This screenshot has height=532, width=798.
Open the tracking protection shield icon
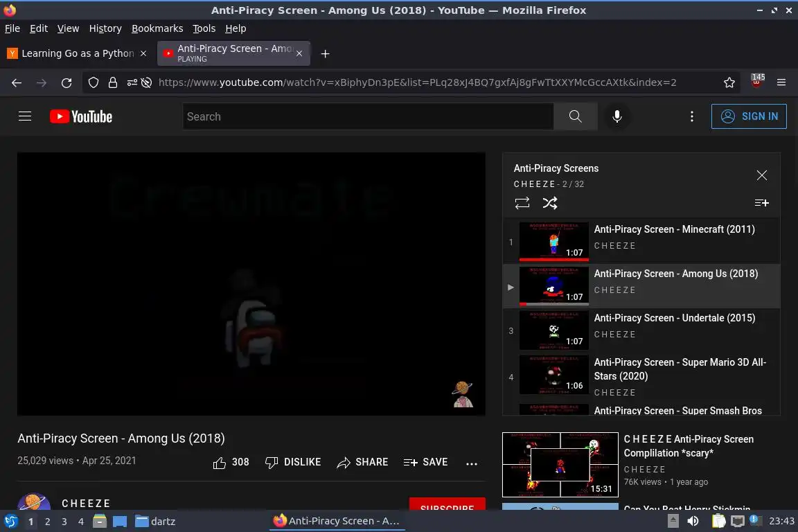(93, 82)
